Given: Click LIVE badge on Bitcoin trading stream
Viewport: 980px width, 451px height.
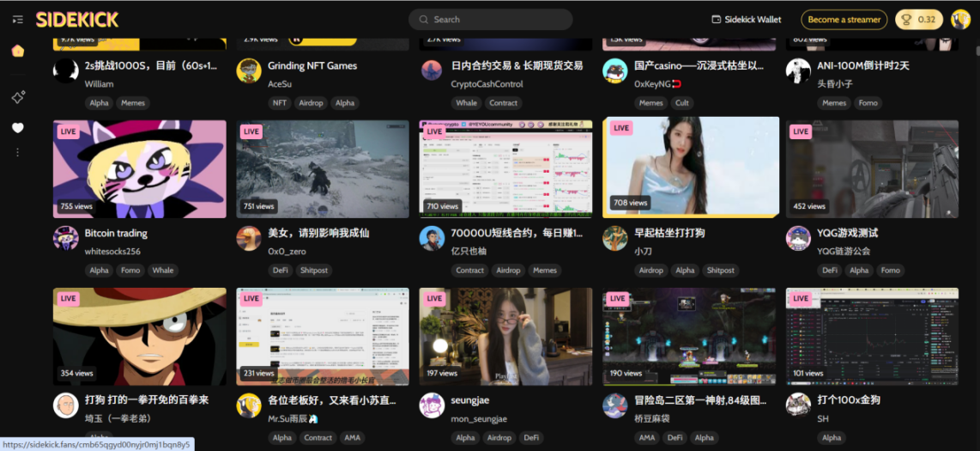Looking at the screenshot, I should coord(69,131).
